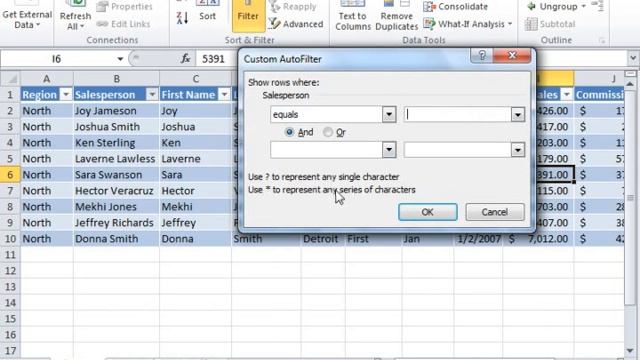Open What-If Analysis menu

(468, 24)
